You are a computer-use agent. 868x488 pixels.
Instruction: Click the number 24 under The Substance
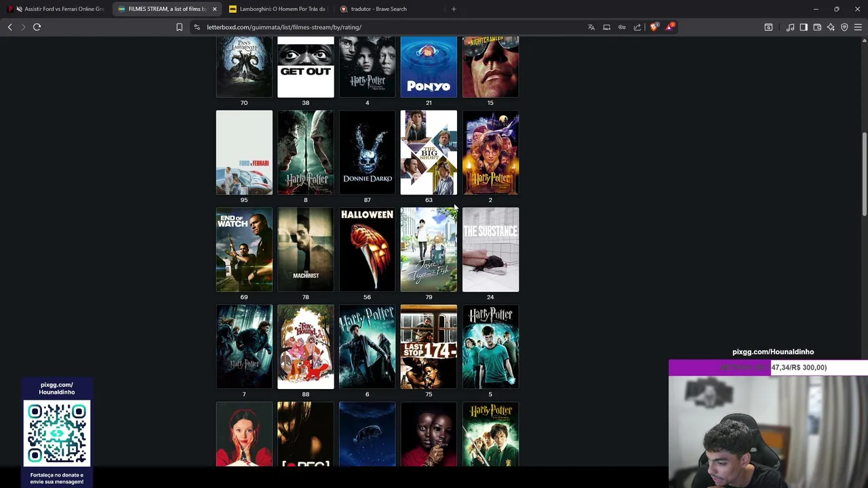point(490,297)
